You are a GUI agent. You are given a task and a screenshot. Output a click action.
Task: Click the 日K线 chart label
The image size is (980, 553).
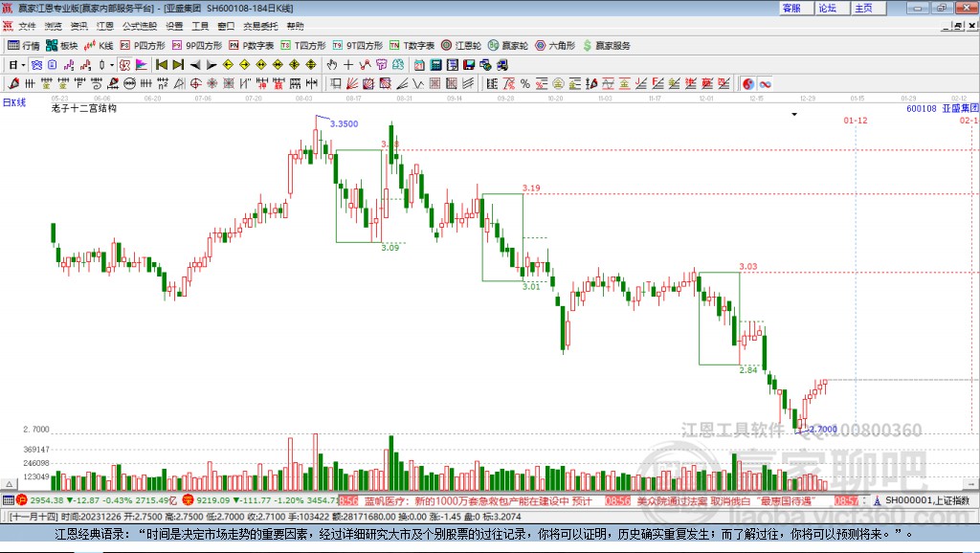(14, 102)
